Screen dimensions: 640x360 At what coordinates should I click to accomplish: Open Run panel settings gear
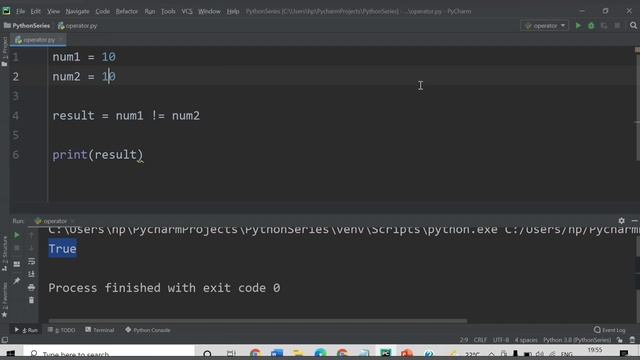[621, 220]
